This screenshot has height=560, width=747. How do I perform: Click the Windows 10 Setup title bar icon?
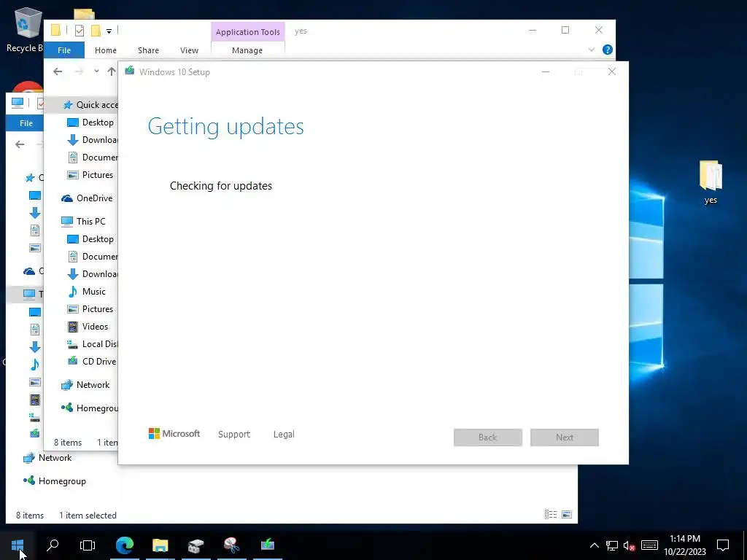tap(130, 71)
